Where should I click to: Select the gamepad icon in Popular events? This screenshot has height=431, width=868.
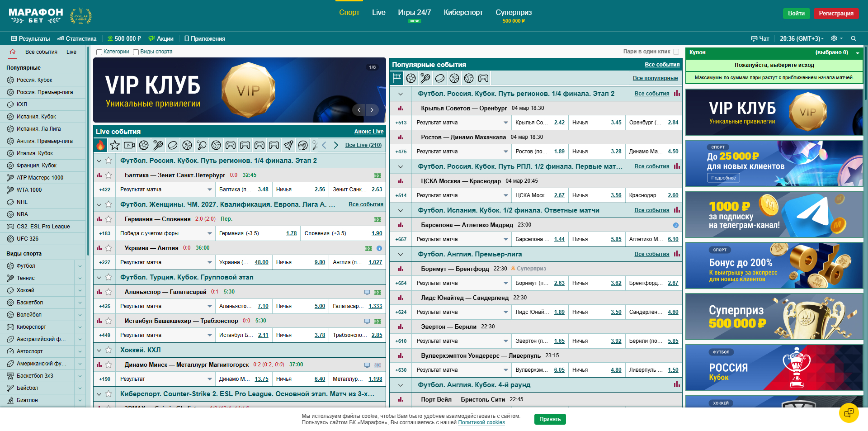[x=483, y=78]
